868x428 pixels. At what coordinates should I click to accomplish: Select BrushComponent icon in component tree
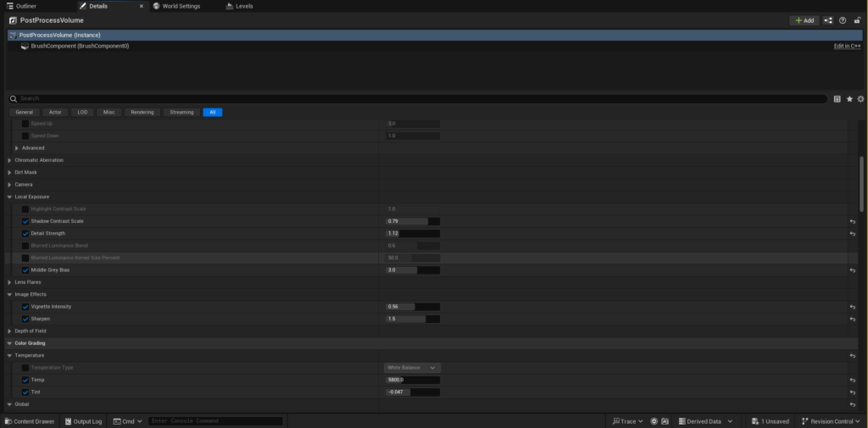pyautogui.click(x=25, y=46)
